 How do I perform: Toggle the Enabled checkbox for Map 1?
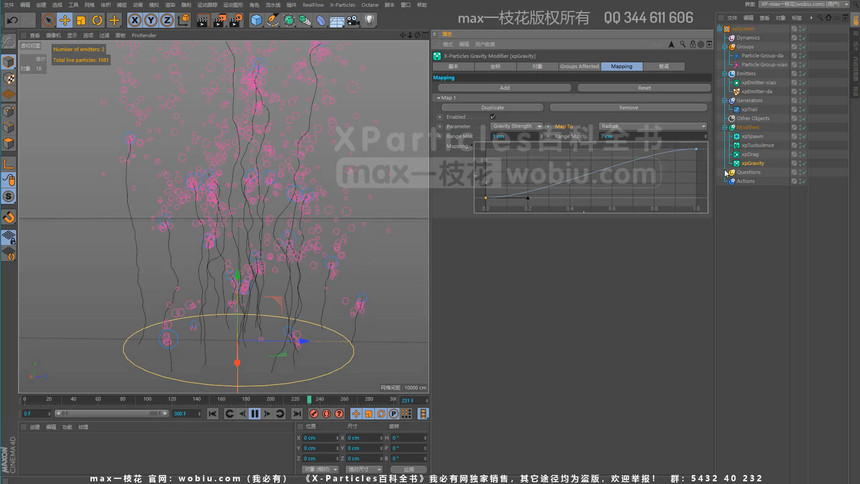(493, 117)
